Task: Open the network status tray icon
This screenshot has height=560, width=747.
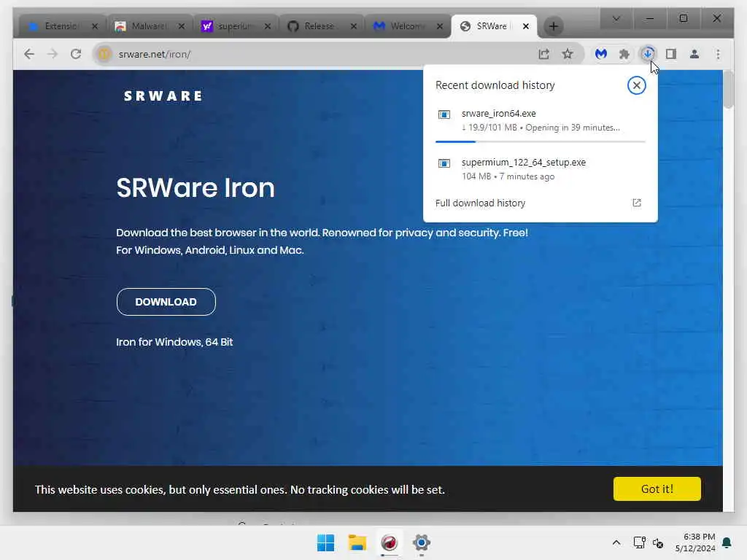Action: click(x=639, y=542)
